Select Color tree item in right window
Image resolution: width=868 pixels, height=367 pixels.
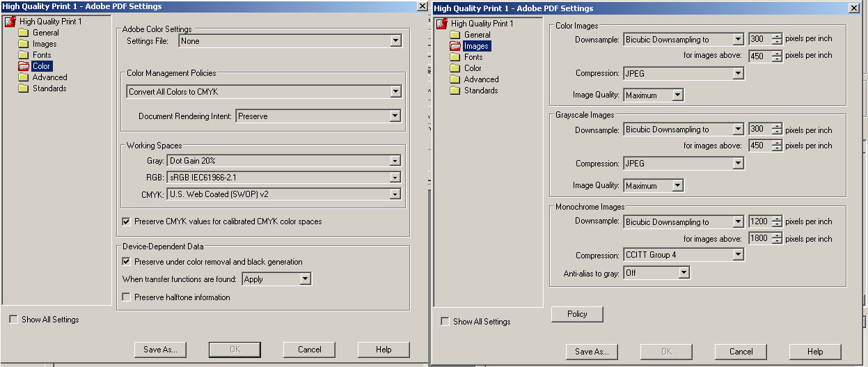coord(473,68)
